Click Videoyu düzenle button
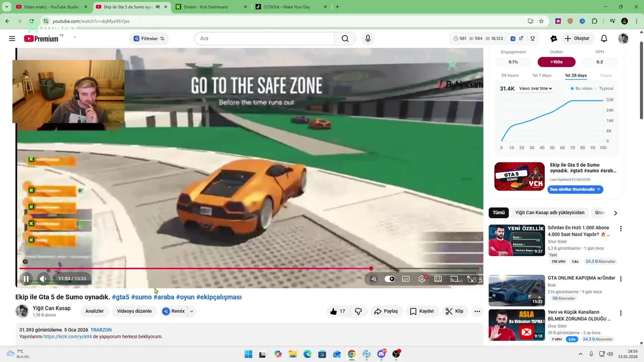 134,311
